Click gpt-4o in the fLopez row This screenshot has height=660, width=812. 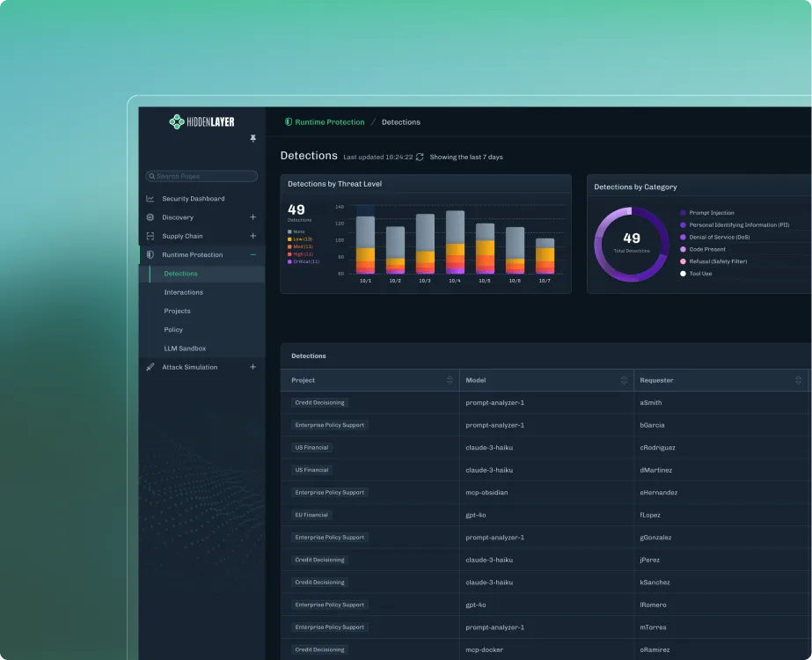[x=475, y=515]
